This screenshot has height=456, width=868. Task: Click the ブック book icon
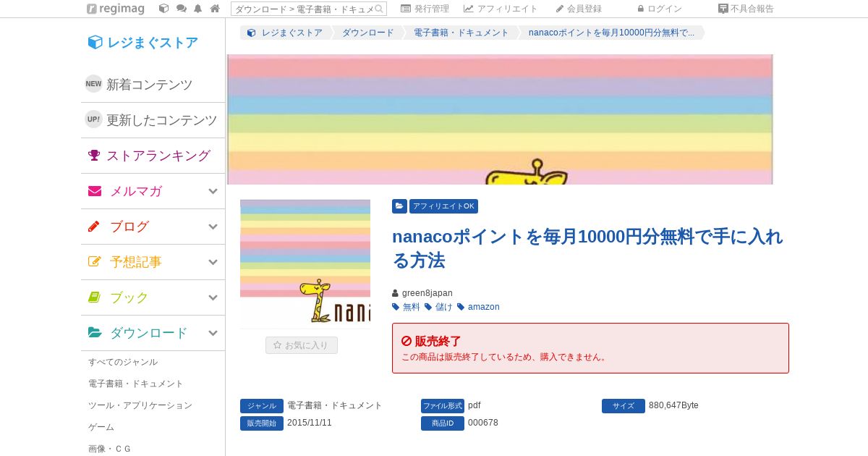click(94, 297)
